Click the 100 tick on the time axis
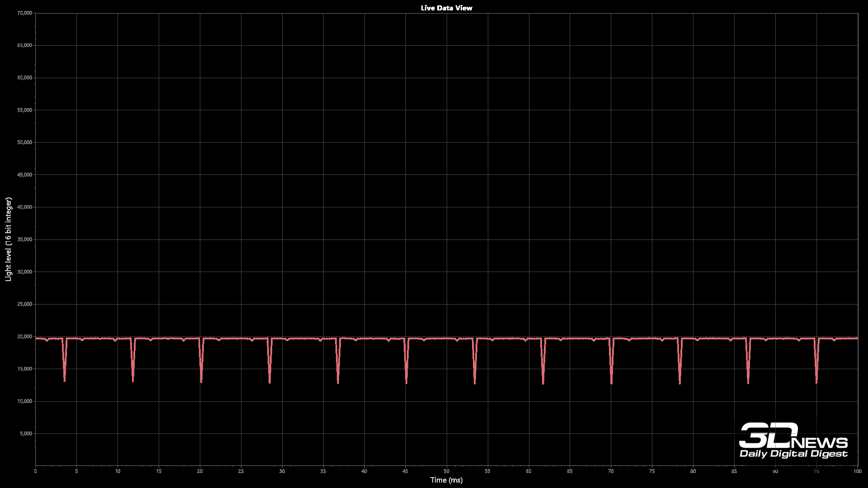This screenshot has height=488, width=868. coord(857,471)
